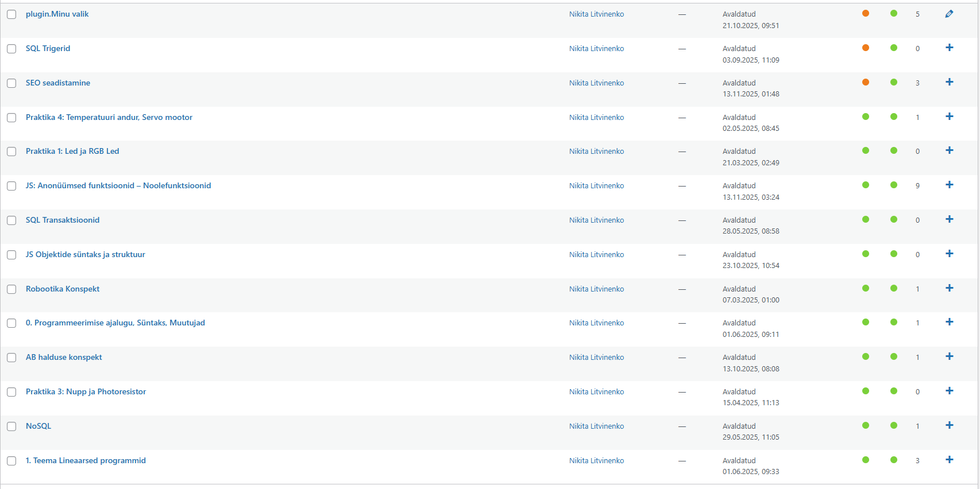Click the orange SEO score dot for SQL Trigerid
Image resolution: width=980 pixels, height=489 pixels.
point(865,48)
